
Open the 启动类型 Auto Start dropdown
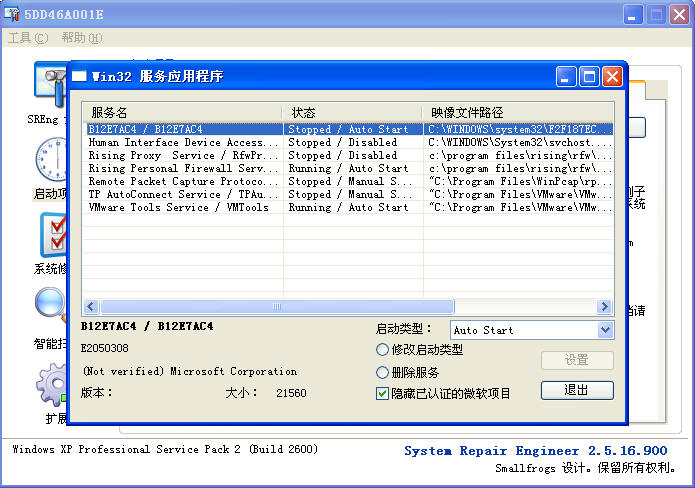coord(605,330)
